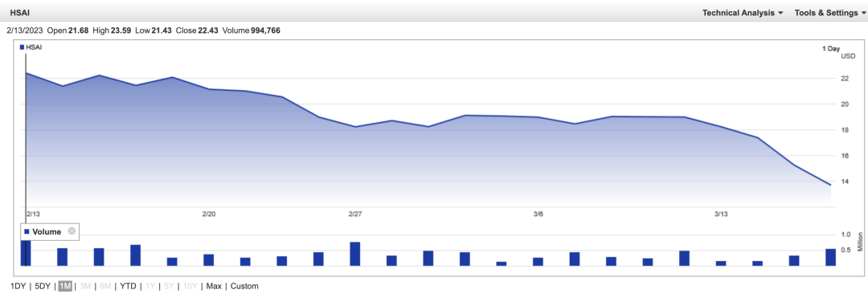Click the blue square beside Volume label

(27, 232)
